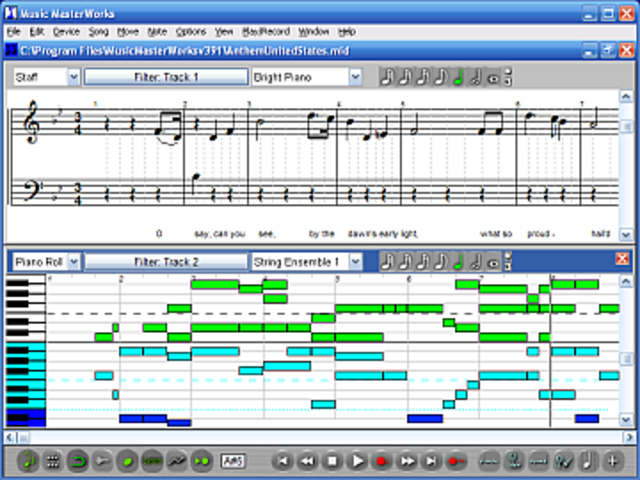Image resolution: width=640 pixels, height=480 pixels.
Task: Click the tuning fork style icon in bottom toolbar
Action: pyautogui.click(x=514, y=461)
